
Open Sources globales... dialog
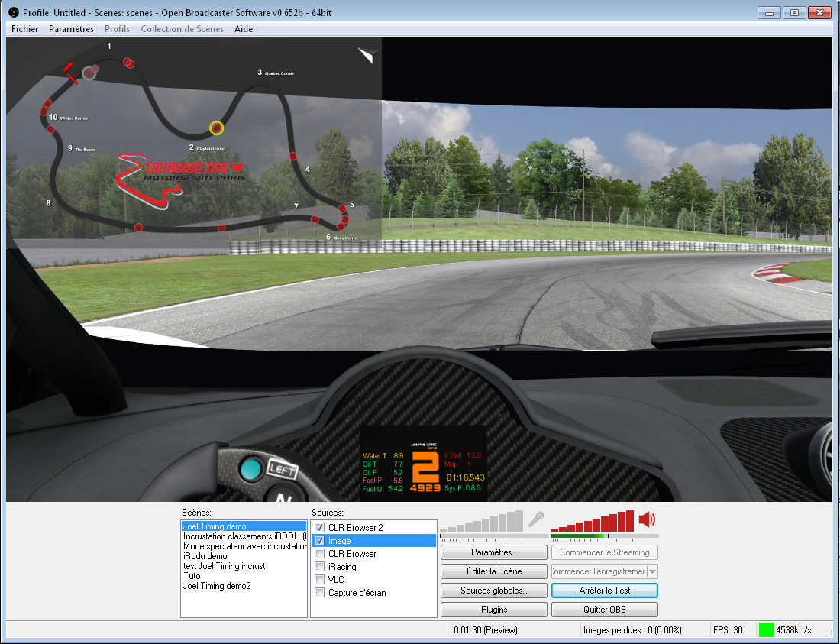point(494,591)
